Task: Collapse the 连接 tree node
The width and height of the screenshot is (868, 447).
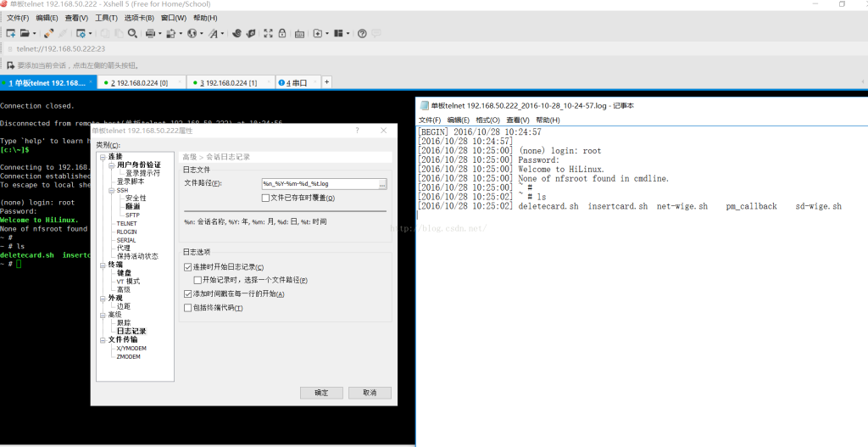Action: 103,157
